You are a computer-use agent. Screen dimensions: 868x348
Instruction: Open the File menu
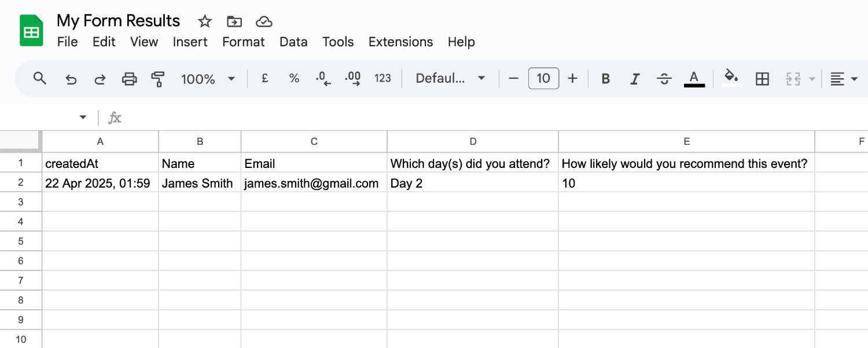click(67, 42)
